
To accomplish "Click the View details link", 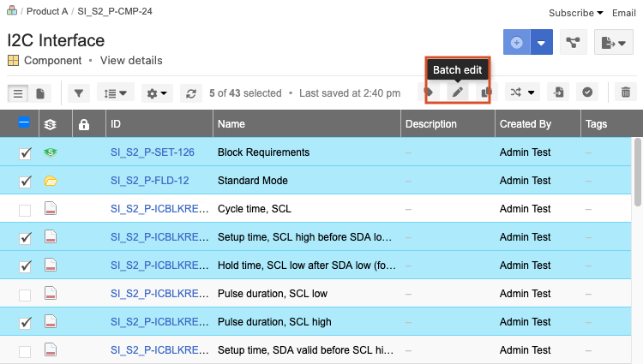I will coord(131,61).
